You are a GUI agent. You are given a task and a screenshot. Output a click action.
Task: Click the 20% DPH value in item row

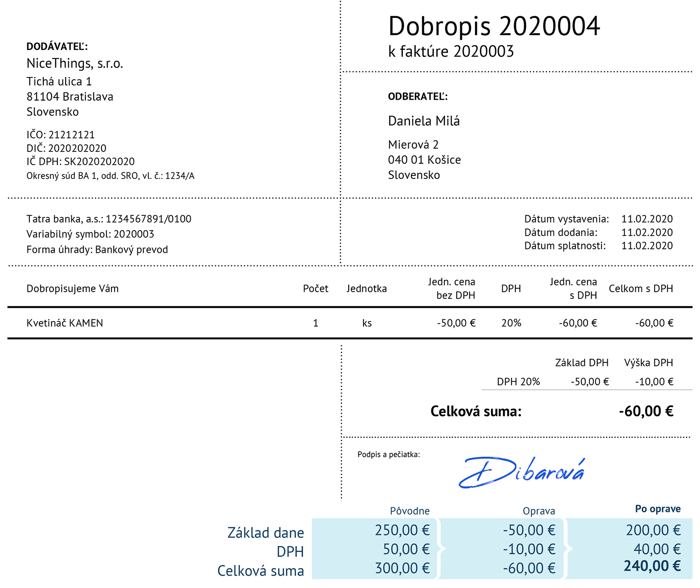pyautogui.click(x=511, y=323)
